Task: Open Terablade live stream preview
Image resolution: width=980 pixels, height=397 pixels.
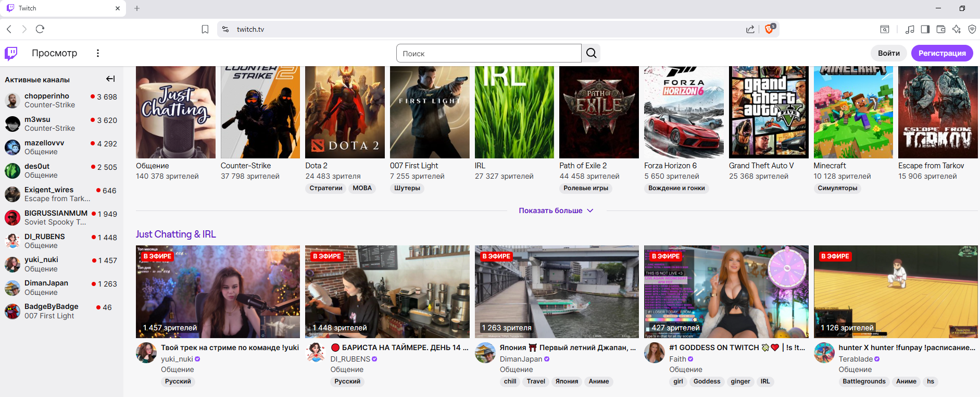Action: 896,292
